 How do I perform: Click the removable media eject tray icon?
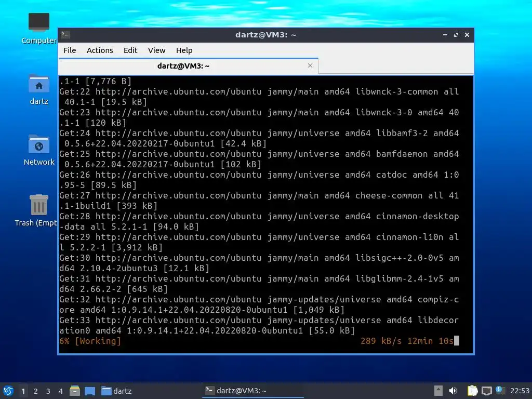pos(438,391)
